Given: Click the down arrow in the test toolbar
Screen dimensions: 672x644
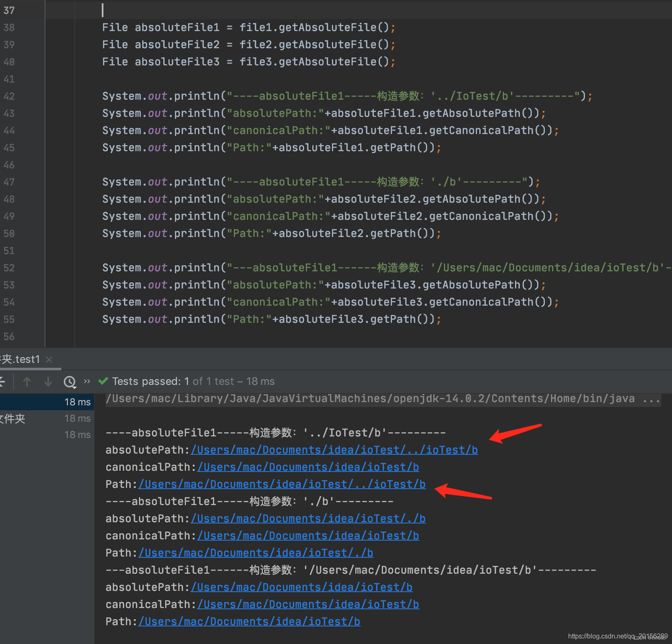Looking at the screenshot, I should 48,381.
